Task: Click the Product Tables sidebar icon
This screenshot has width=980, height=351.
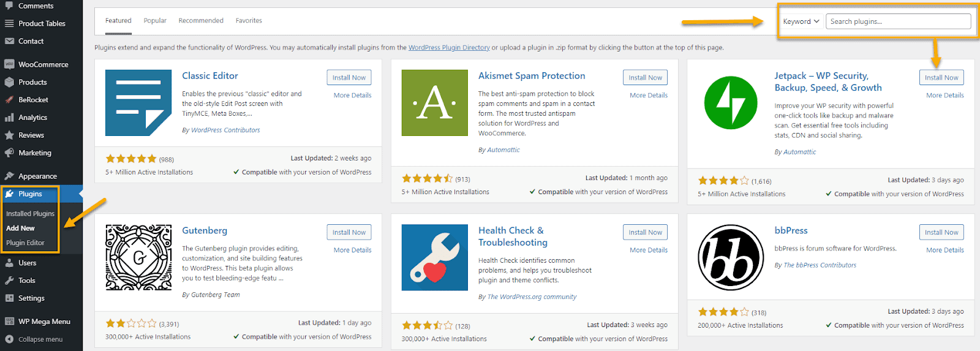Action: 9,23
